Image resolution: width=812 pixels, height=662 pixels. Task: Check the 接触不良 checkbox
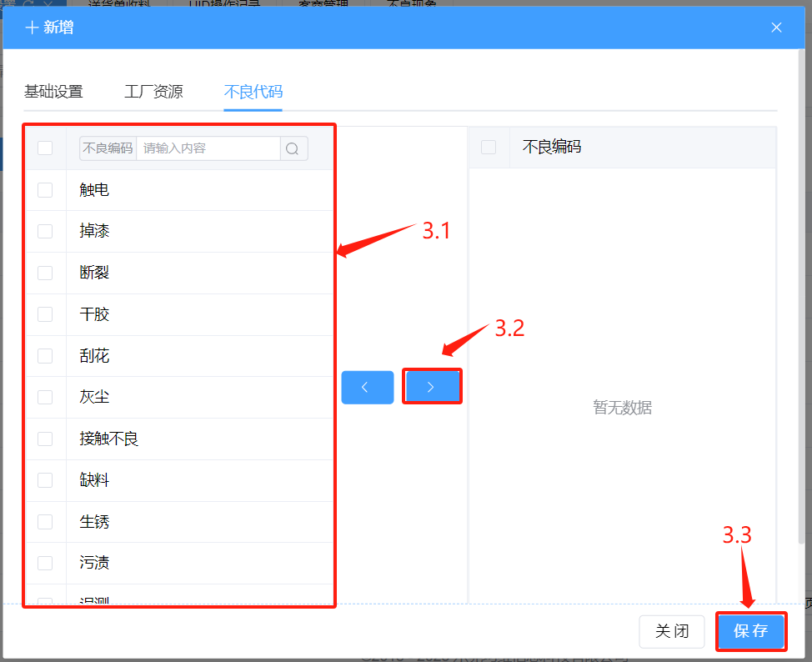pyautogui.click(x=45, y=439)
